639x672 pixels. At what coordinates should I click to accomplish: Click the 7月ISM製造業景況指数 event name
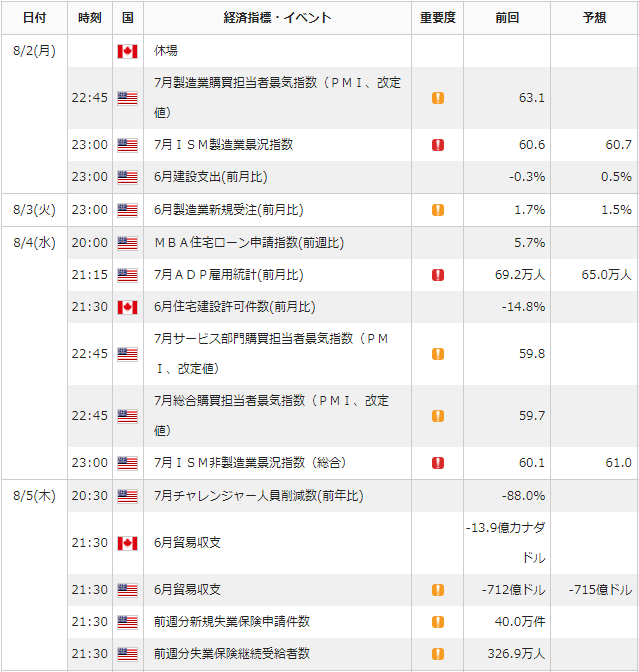click(x=224, y=145)
